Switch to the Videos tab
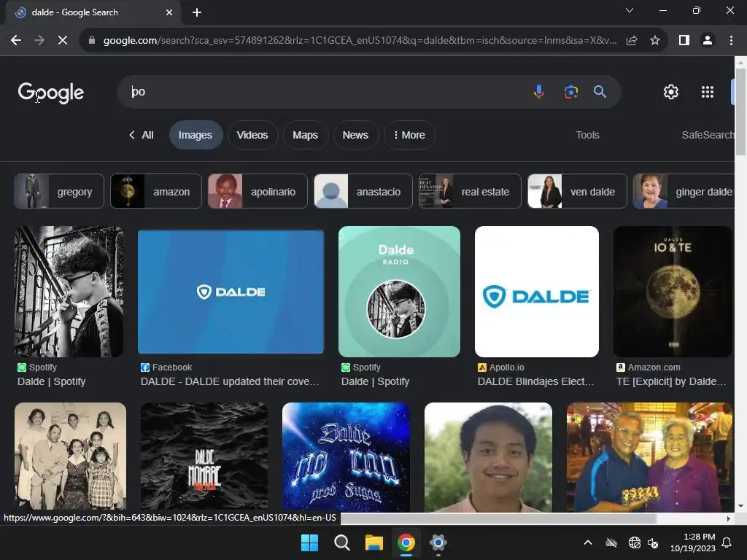 (252, 135)
